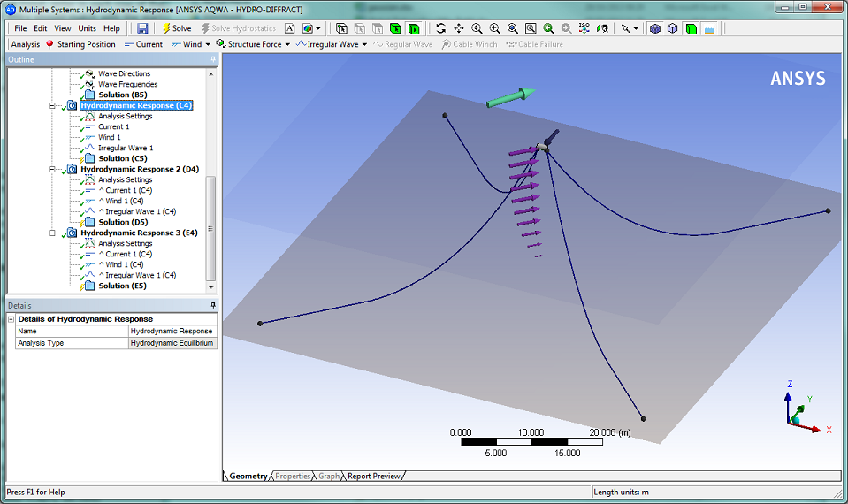Toggle the shaded mesh display cube

655,28
